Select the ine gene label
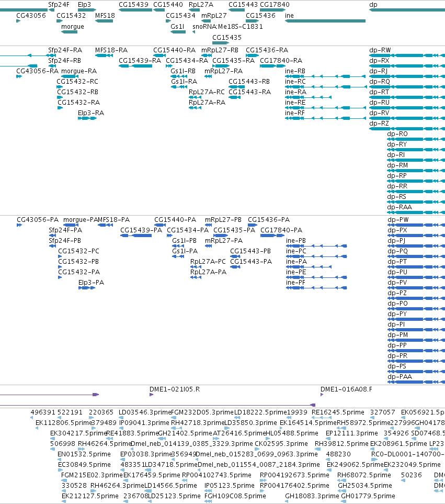The width and height of the screenshot is (445, 504). pyautogui.click(x=289, y=15)
